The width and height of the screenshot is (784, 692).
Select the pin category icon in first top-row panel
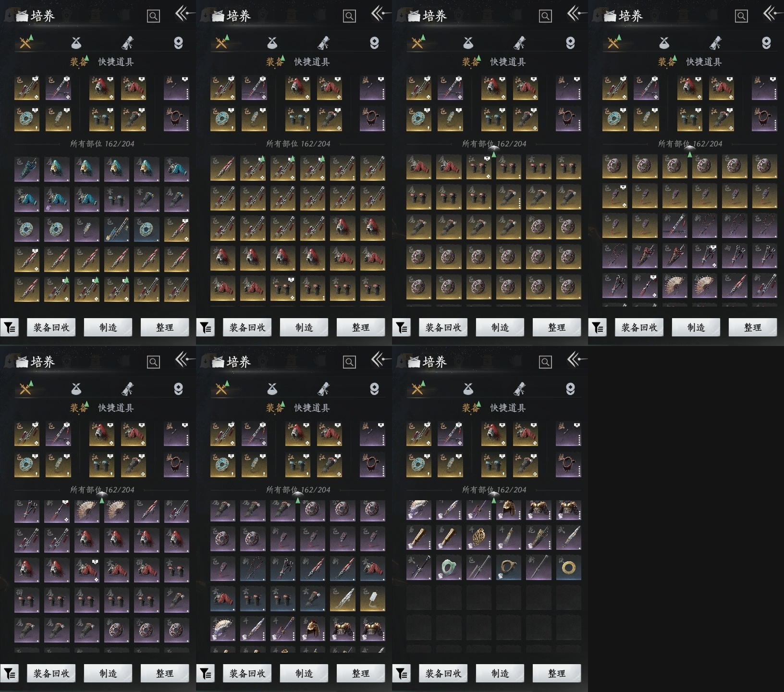pos(178,43)
